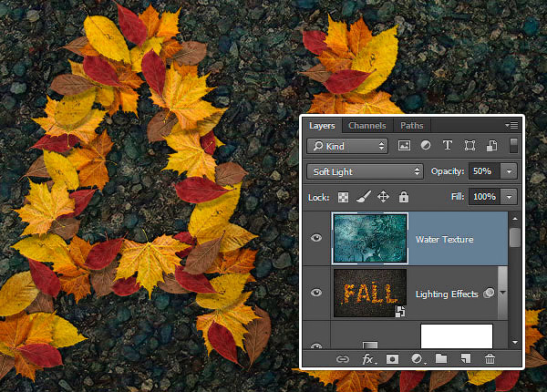The width and height of the screenshot is (547, 392).
Task: Enable lock transparent pixels
Action: click(344, 198)
